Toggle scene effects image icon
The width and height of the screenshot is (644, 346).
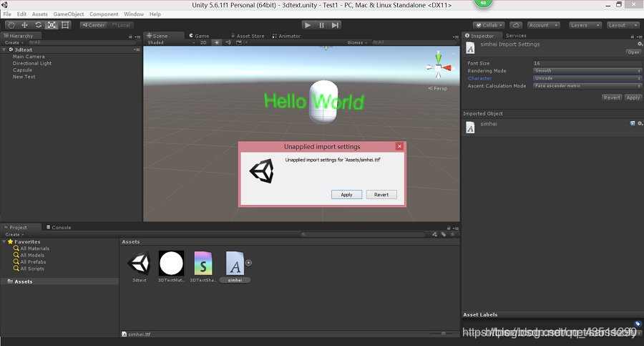[239, 42]
